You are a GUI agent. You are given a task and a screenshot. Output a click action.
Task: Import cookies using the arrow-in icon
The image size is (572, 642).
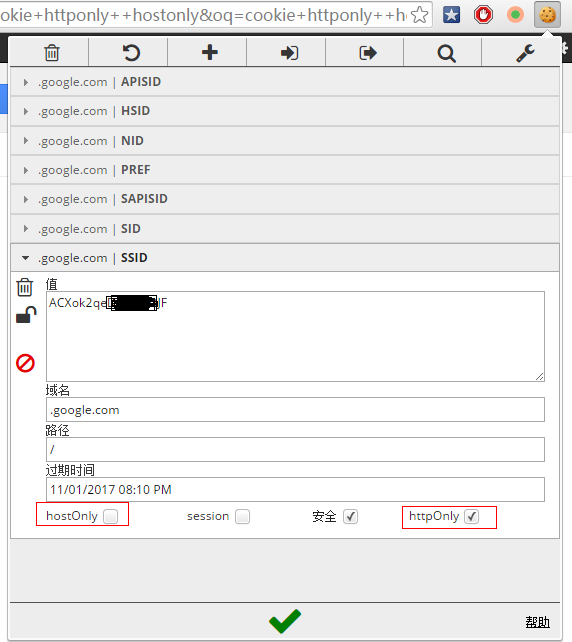[x=289, y=53]
